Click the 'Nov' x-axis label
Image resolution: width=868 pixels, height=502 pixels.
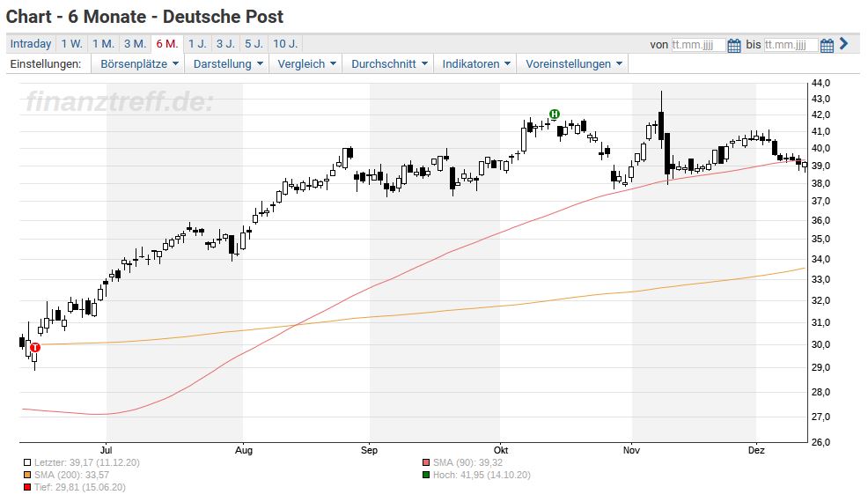(631, 450)
